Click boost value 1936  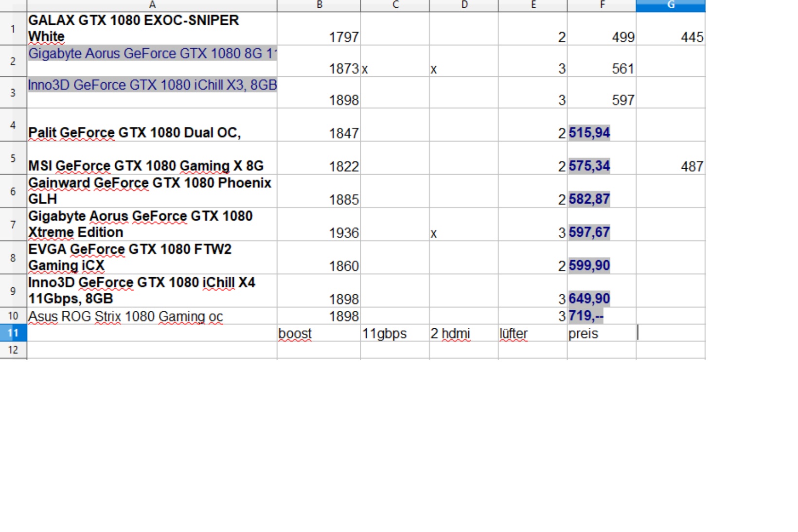[x=343, y=233]
